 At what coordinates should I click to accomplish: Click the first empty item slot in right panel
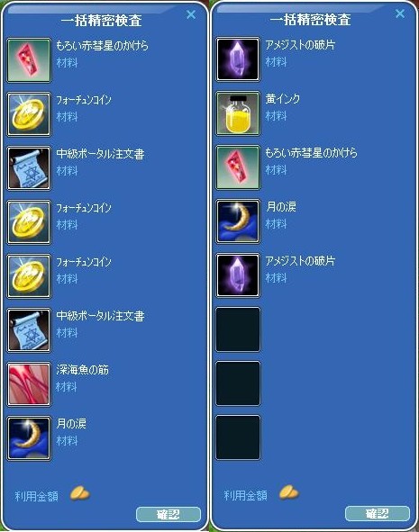[238, 329]
